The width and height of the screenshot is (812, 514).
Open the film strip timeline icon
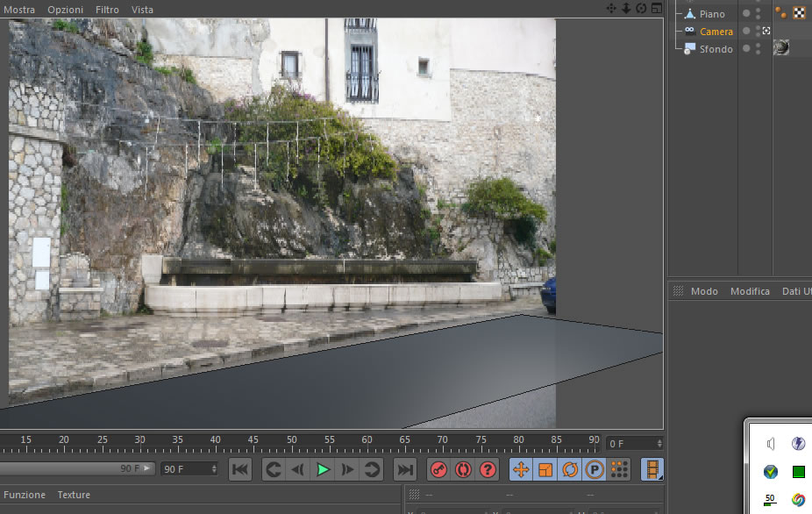click(652, 470)
